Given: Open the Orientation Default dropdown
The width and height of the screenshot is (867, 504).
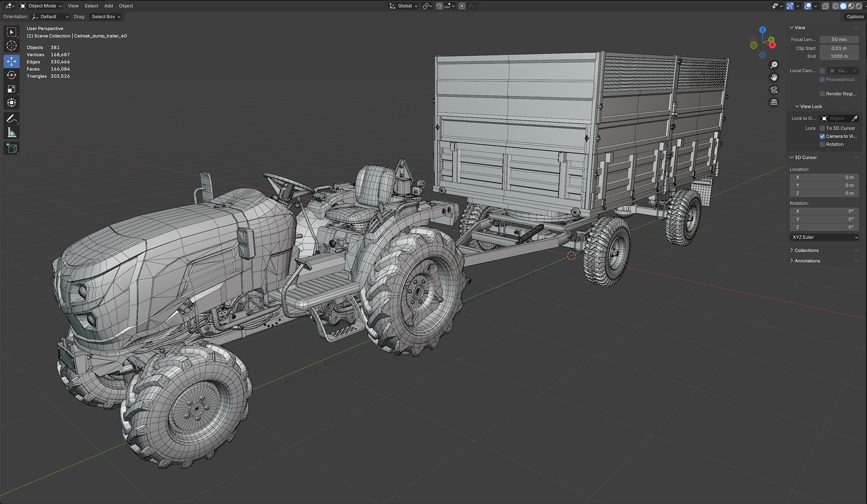Looking at the screenshot, I should (x=50, y=17).
